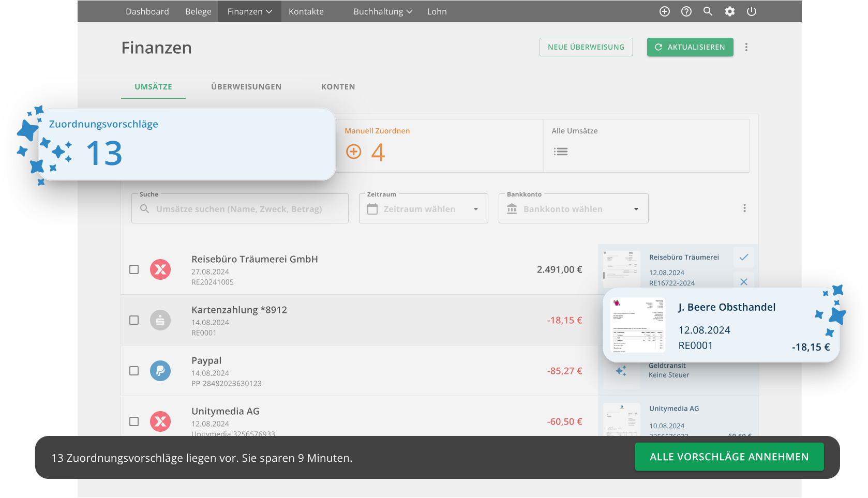Click the plus add icon in top bar
This screenshot has height=498, width=868.
(x=665, y=11)
